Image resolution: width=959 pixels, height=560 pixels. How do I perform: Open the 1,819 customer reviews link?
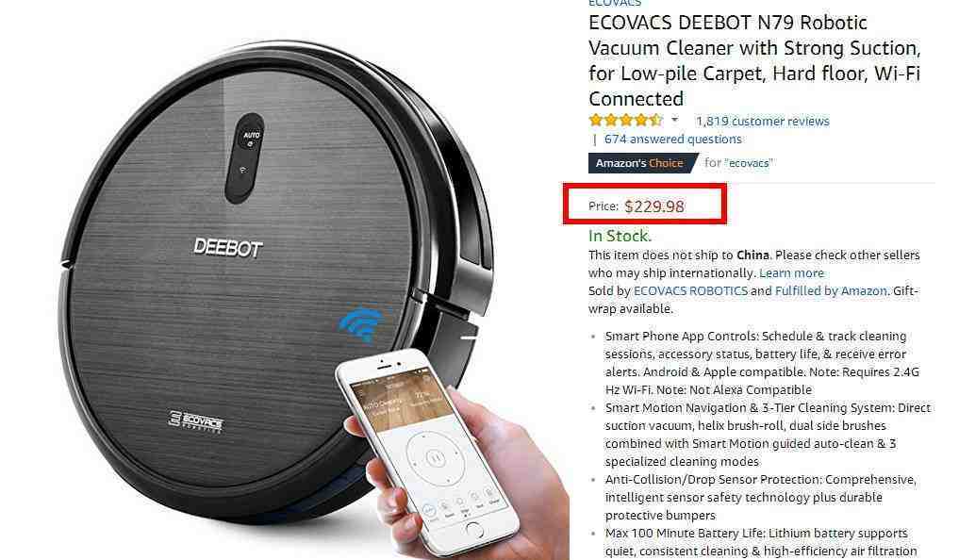(763, 121)
